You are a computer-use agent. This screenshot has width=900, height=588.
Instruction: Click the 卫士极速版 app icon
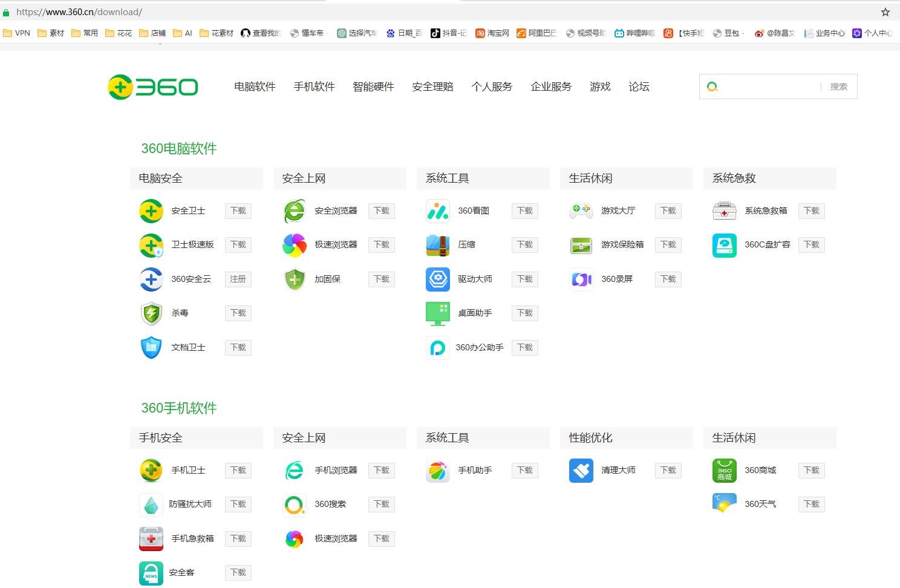pos(151,245)
